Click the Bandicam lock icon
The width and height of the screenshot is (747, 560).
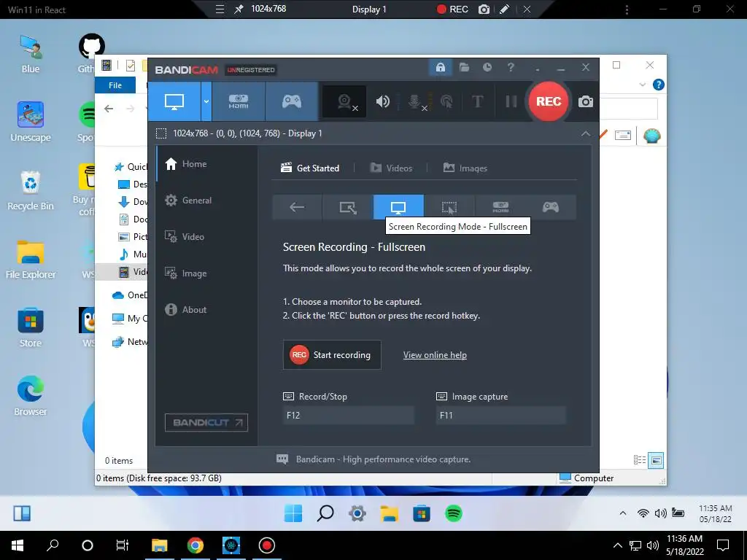440,67
